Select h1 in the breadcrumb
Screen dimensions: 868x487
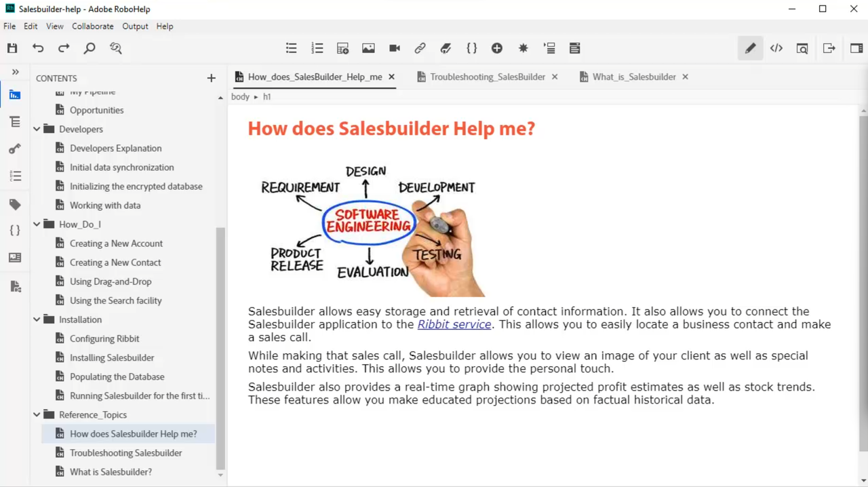(267, 97)
